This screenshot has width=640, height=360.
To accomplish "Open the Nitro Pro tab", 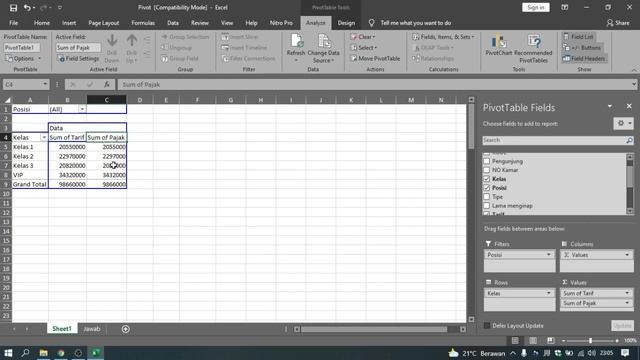I will pyautogui.click(x=281, y=23).
